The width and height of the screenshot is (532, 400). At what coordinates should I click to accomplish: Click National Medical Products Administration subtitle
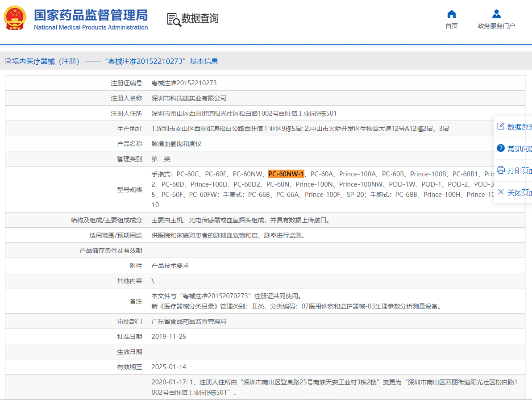point(91,28)
